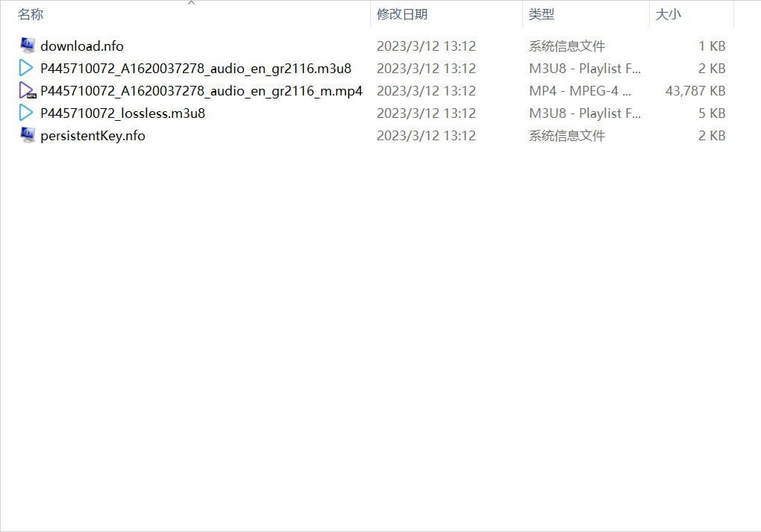Select P445710072_A1620037278_audio_en_gr2116.m3u8 file name
This screenshot has height=532, width=761.
195,69
